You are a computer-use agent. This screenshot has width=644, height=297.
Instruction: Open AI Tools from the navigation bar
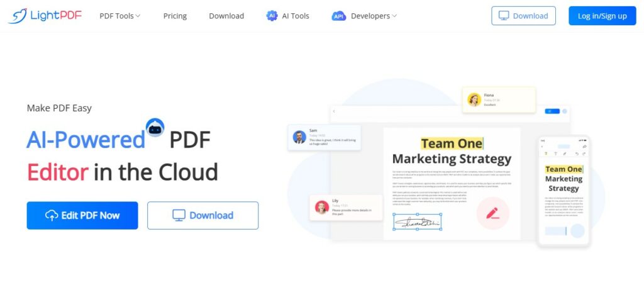[295, 16]
